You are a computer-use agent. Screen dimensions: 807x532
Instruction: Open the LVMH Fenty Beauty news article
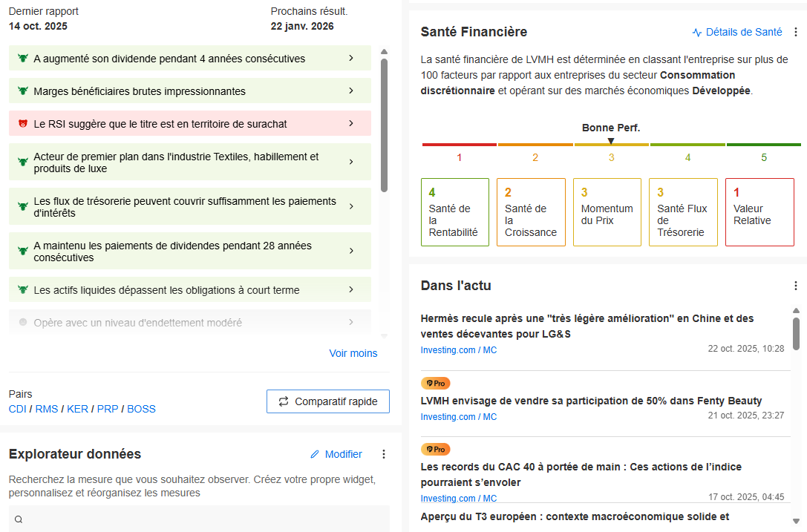pos(591,401)
